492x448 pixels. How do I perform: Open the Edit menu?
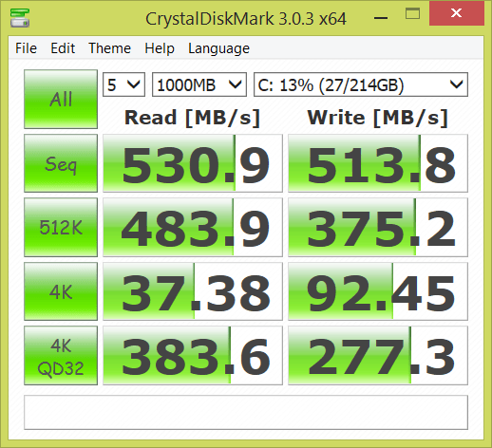pyautogui.click(x=63, y=48)
